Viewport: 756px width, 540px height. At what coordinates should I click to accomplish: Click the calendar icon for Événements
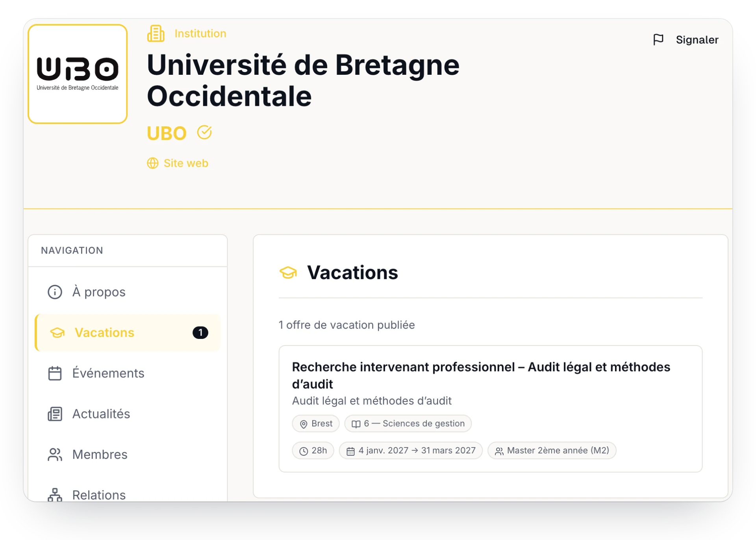[x=55, y=373]
